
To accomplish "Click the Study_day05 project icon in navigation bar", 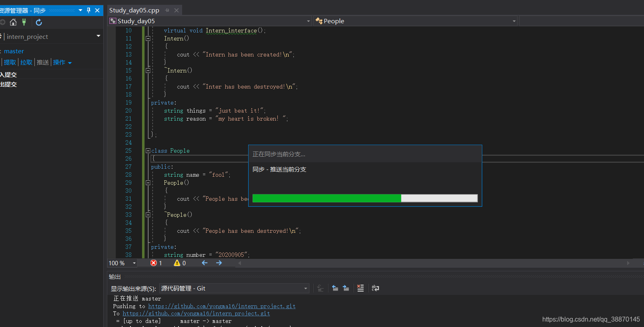I will click(113, 21).
